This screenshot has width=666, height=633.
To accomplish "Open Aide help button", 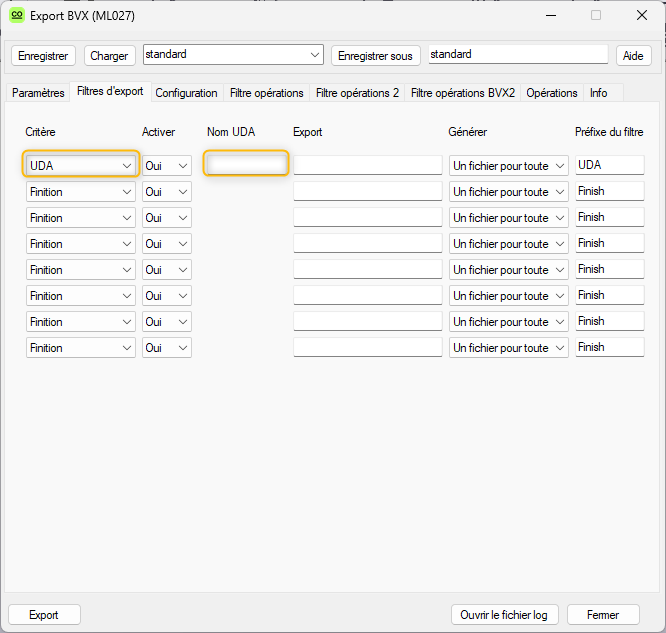I will tap(633, 56).
